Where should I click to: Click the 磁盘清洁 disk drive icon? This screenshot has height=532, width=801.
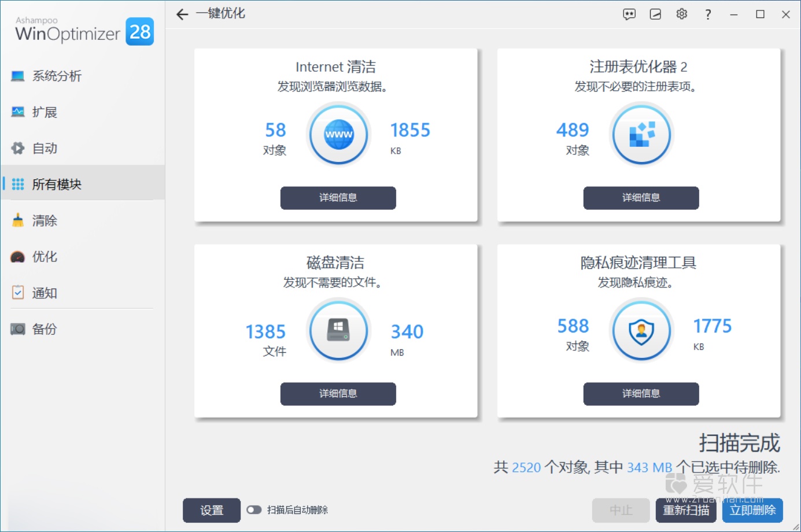coord(338,330)
